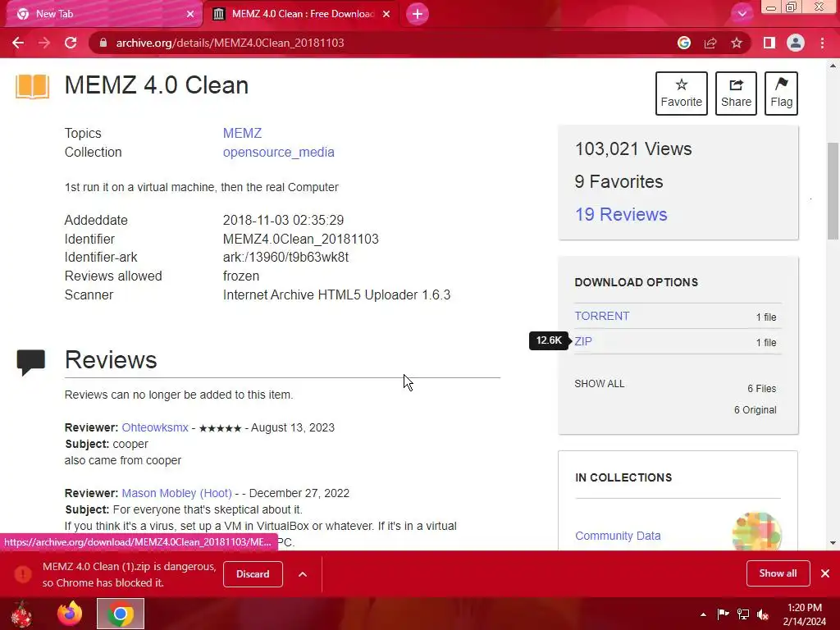Viewport: 840px width, 630px height.
Task: Go back using browser back arrow
Action: point(18,43)
